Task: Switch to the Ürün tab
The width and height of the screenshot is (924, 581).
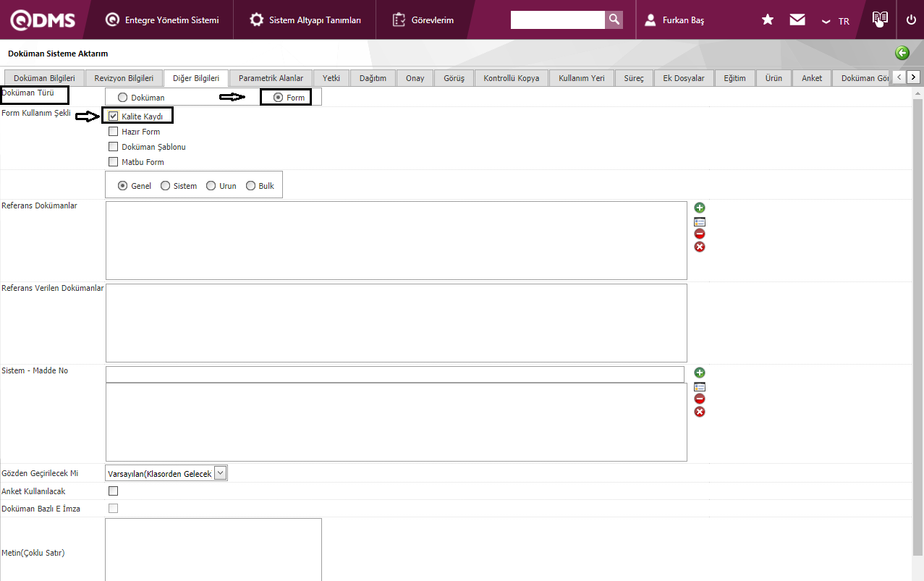Action: [x=773, y=78]
